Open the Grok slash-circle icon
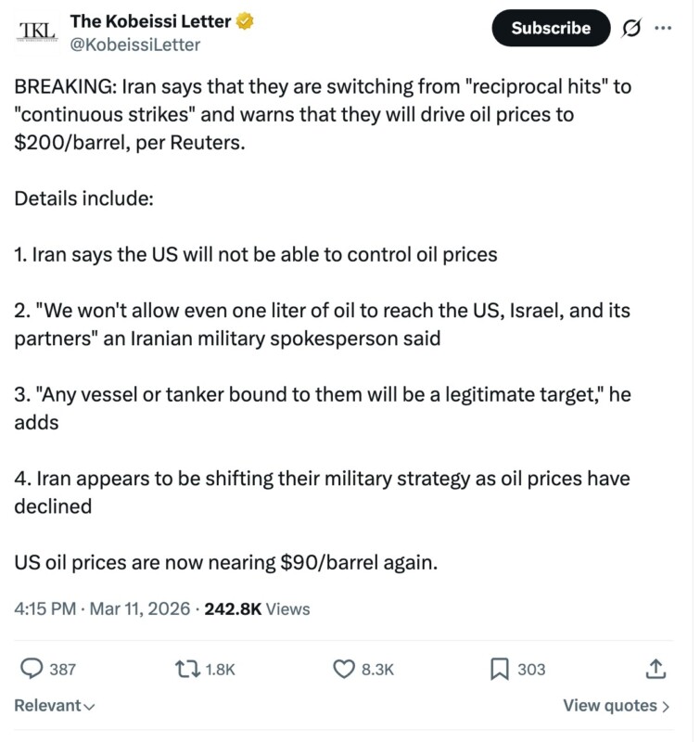This screenshot has height=742, width=700. (632, 28)
